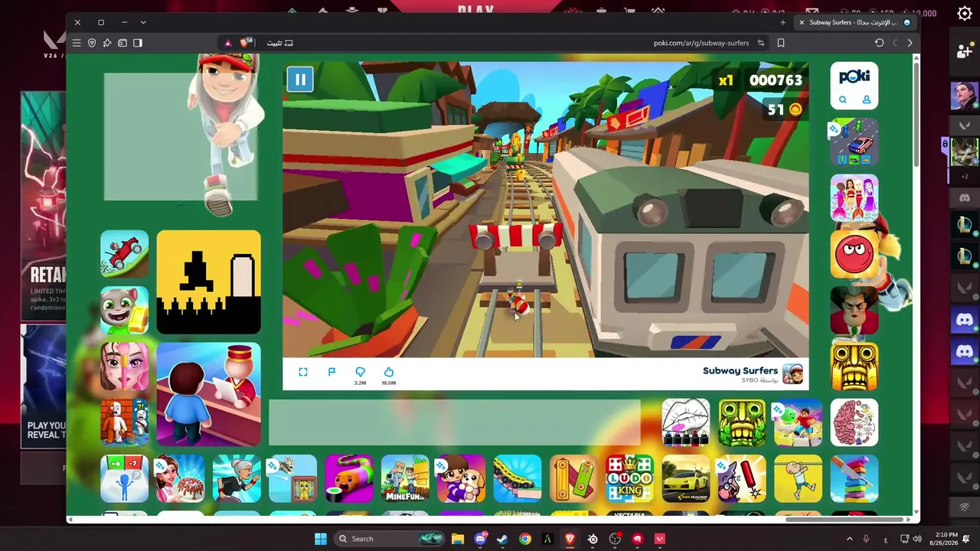Enter fullscreen mode for the game
The width and height of the screenshot is (980, 551).
(303, 372)
